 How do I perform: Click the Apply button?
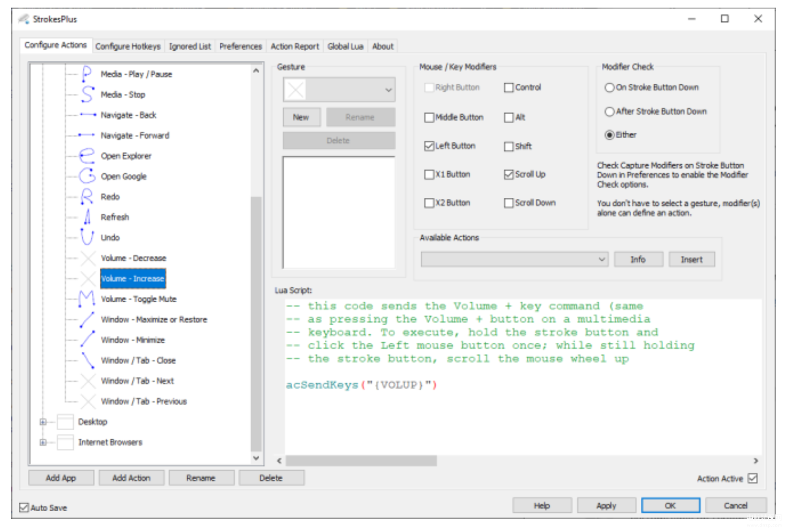click(x=606, y=506)
